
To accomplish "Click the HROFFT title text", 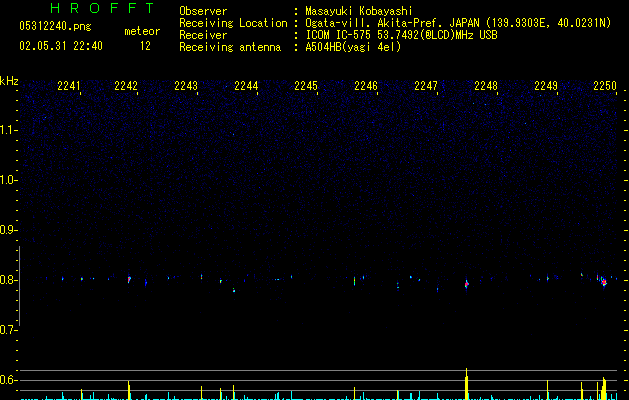I will point(103,8).
